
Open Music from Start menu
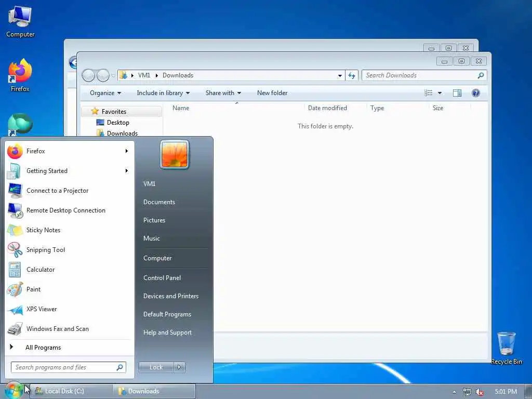(151, 238)
